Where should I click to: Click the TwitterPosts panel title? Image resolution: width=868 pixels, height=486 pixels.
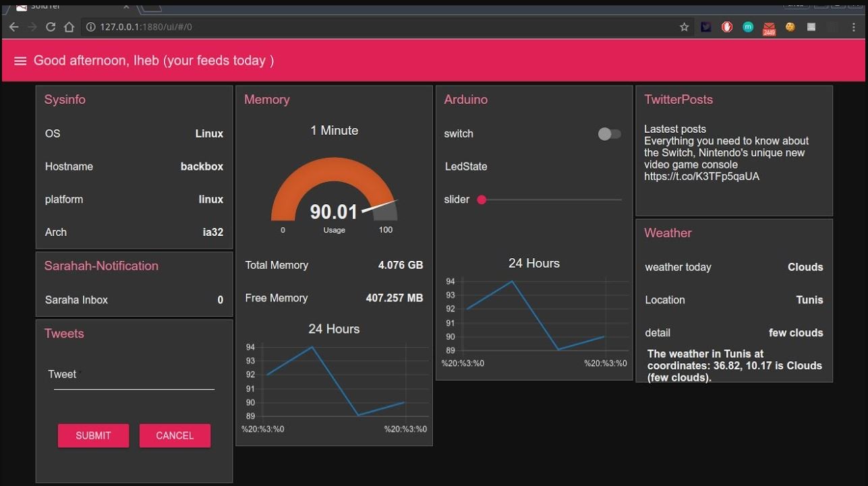click(678, 100)
